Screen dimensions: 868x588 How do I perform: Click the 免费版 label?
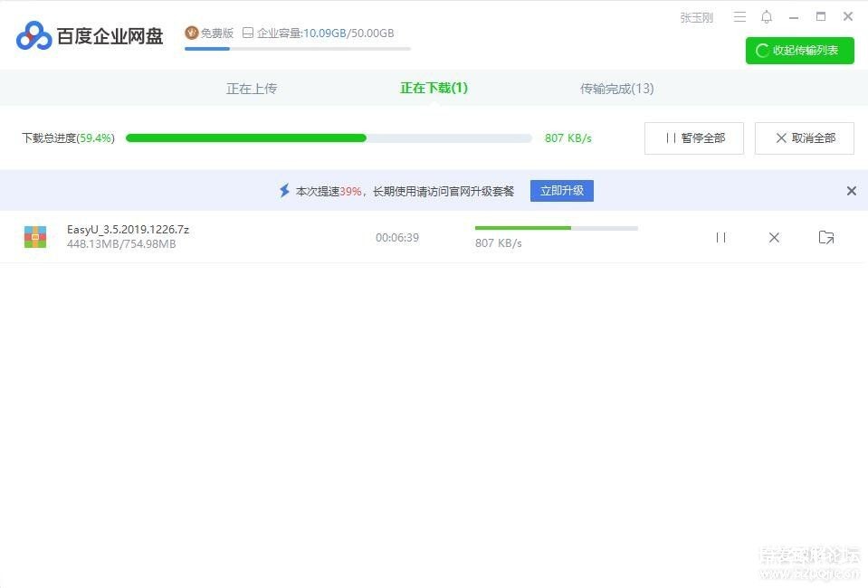(x=216, y=33)
